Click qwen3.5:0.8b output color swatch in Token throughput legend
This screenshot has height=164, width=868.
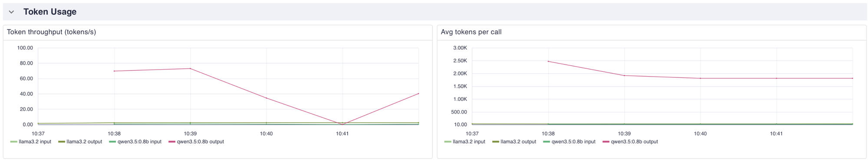point(172,142)
